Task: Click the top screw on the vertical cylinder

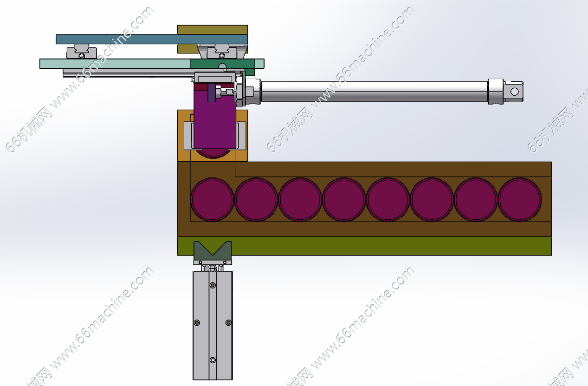Action: tap(213, 285)
